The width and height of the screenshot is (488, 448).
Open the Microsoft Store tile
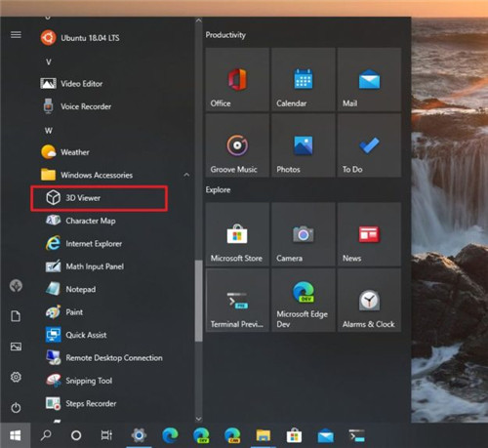tap(237, 234)
